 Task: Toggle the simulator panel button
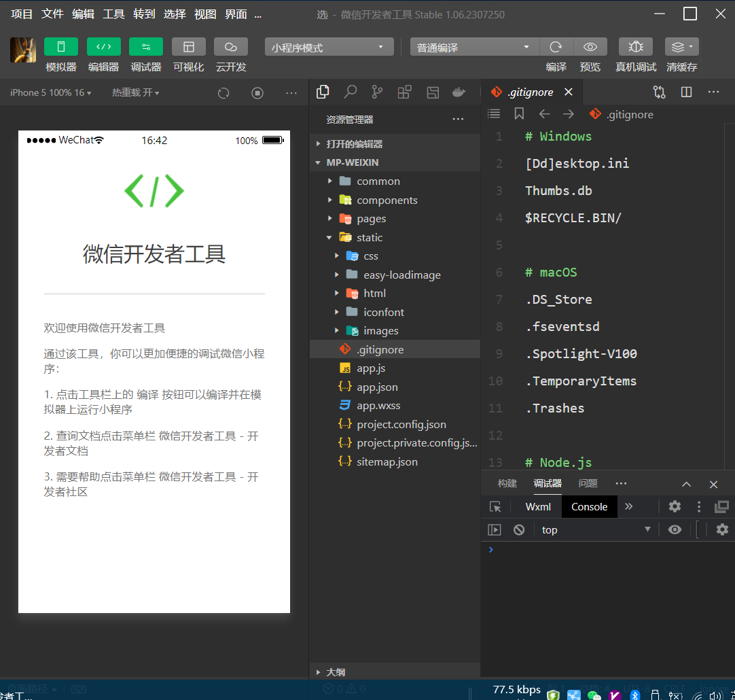[61, 47]
